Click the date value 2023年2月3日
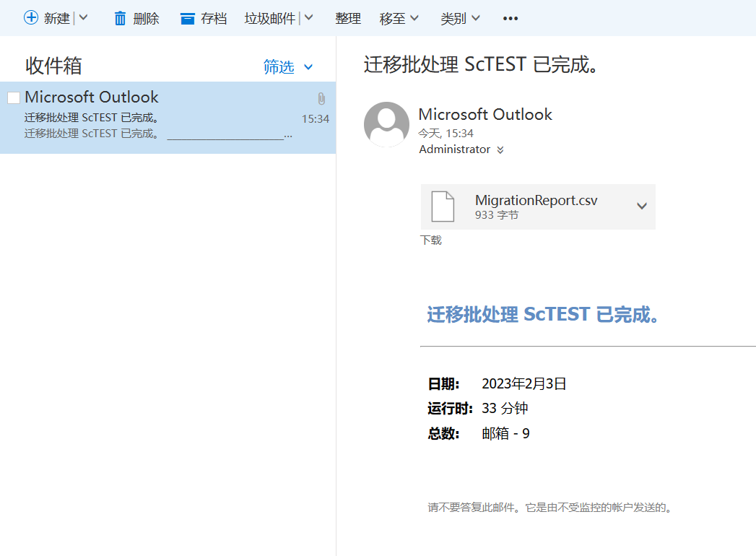The height and width of the screenshot is (556, 756). (x=523, y=384)
